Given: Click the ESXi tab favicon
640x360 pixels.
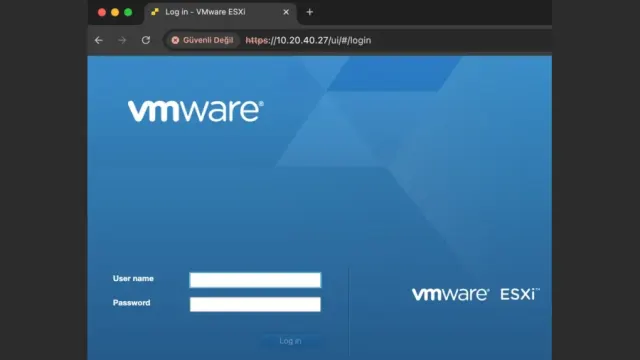Looking at the screenshot, I should point(155,12).
